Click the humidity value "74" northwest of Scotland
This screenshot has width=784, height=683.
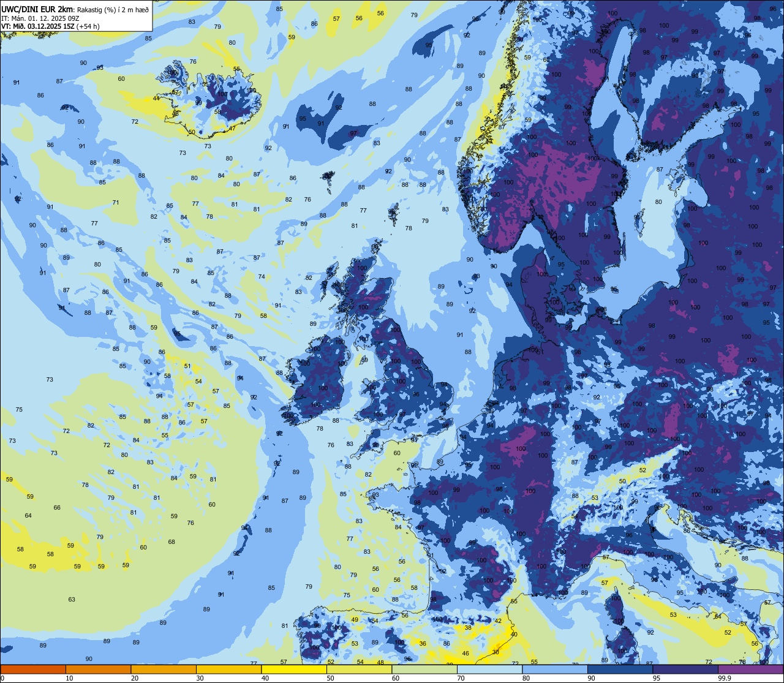[x=262, y=276]
